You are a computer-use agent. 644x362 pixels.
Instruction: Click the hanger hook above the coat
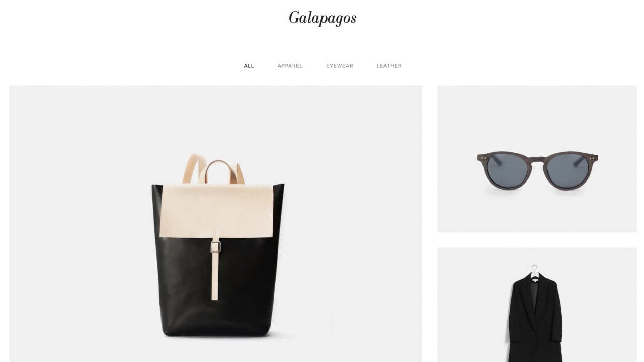tap(534, 269)
